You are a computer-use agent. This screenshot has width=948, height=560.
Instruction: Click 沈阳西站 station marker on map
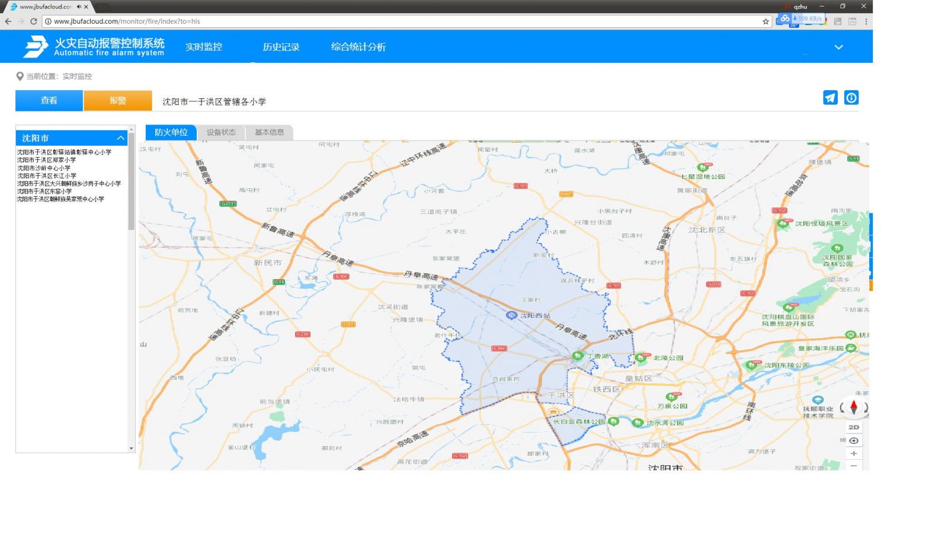pos(512,315)
